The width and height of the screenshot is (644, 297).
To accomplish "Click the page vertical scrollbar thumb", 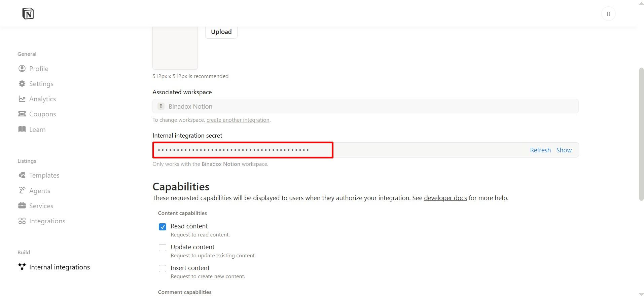I will 641,134.
